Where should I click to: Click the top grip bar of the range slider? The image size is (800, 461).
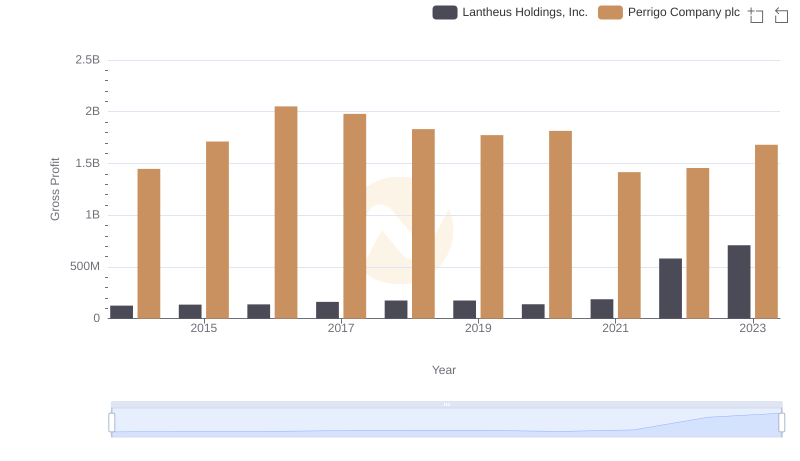tap(446, 404)
